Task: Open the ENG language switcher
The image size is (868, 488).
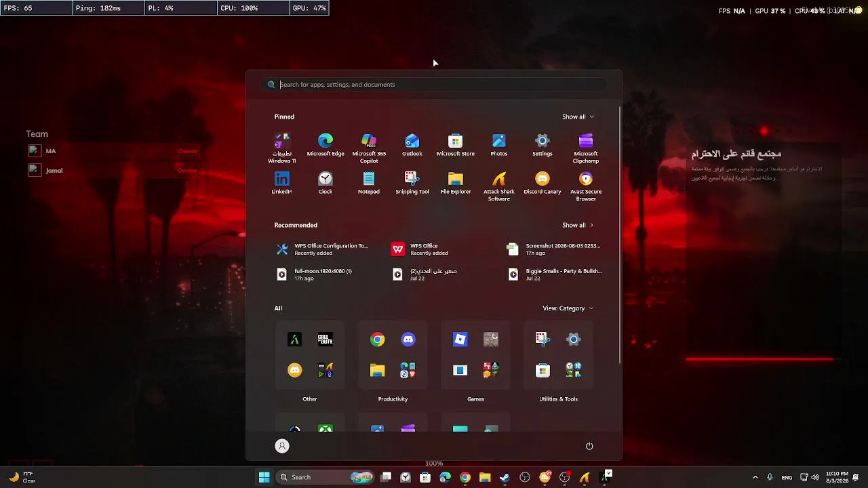Action: click(x=787, y=478)
